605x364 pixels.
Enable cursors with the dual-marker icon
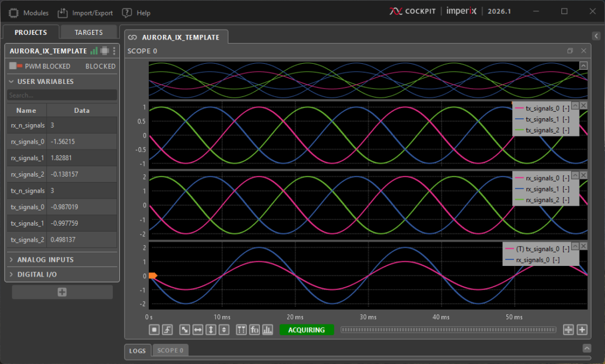point(242,330)
